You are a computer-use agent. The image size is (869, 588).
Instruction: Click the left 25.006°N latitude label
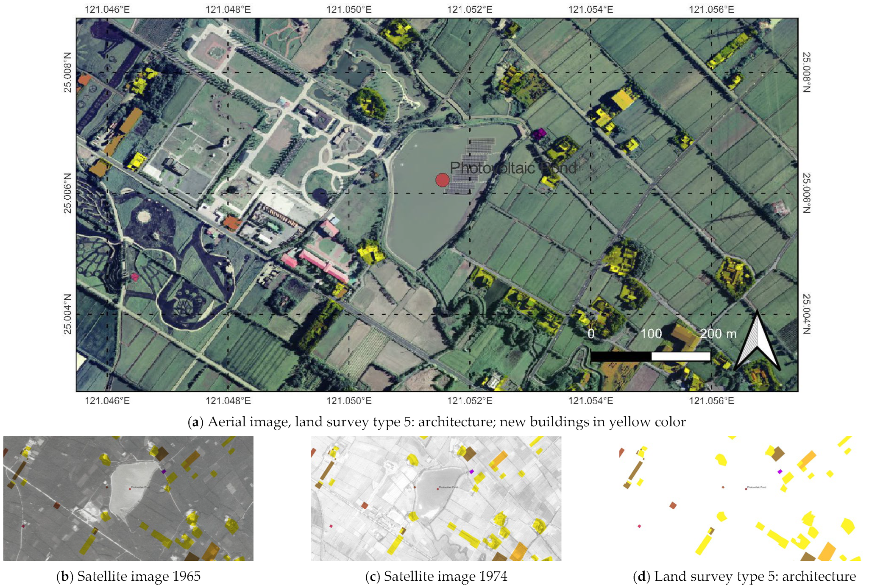pyautogui.click(x=68, y=193)
